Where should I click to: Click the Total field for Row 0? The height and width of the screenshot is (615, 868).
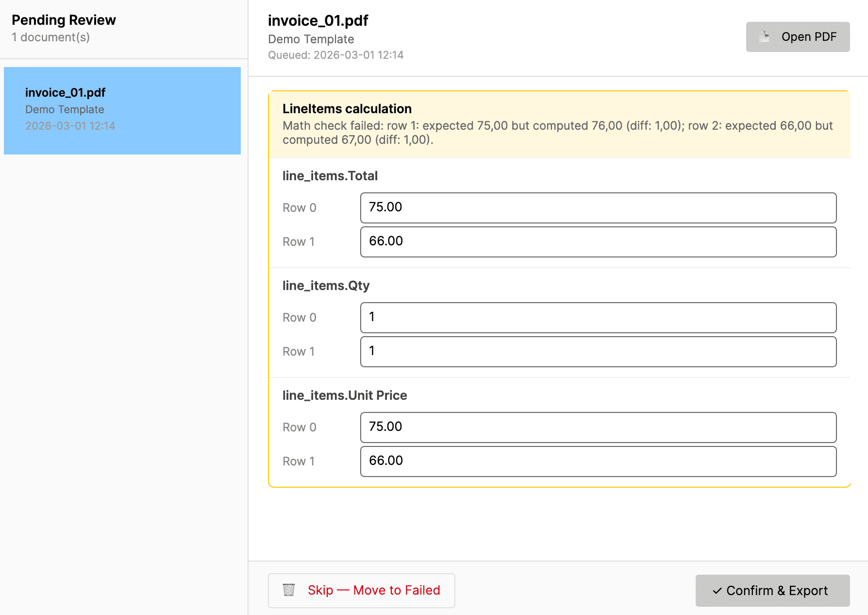pos(598,207)
